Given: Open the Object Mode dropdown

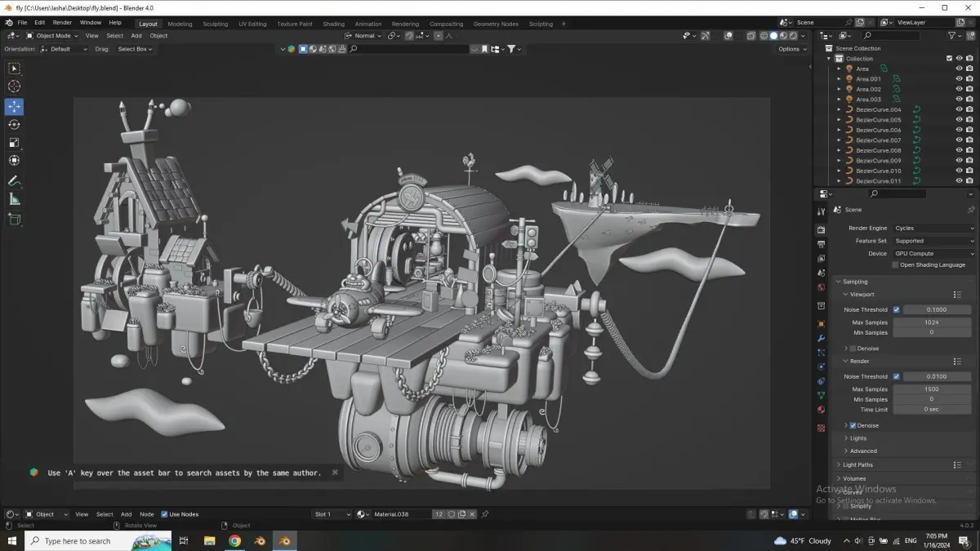Looking at the screenshot, I should (52, 36).
